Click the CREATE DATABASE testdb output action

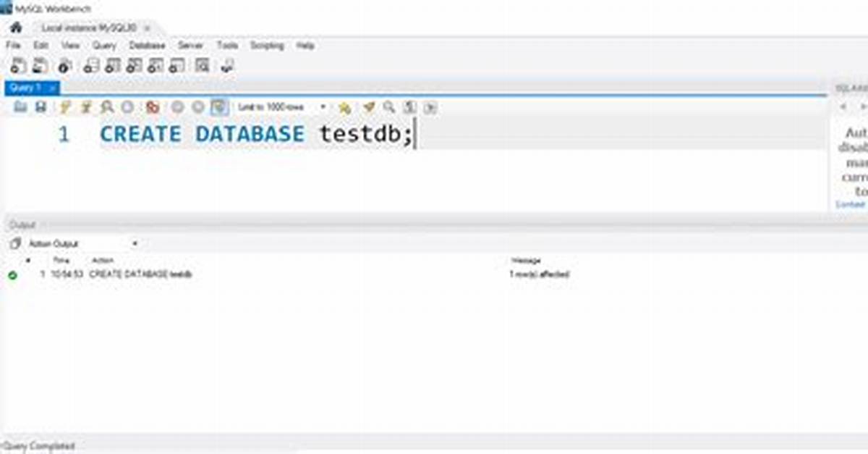click(x=140, y=275)
